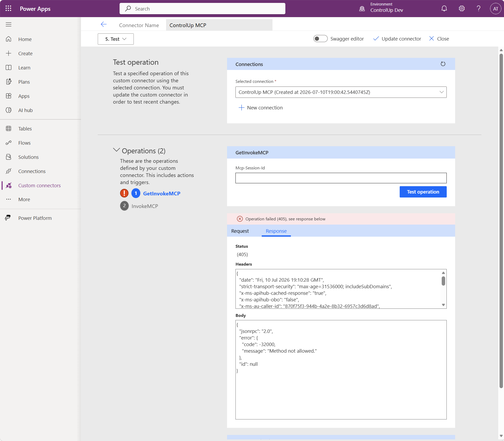Collapse the Operations (2) section

(x=116, y=150)
